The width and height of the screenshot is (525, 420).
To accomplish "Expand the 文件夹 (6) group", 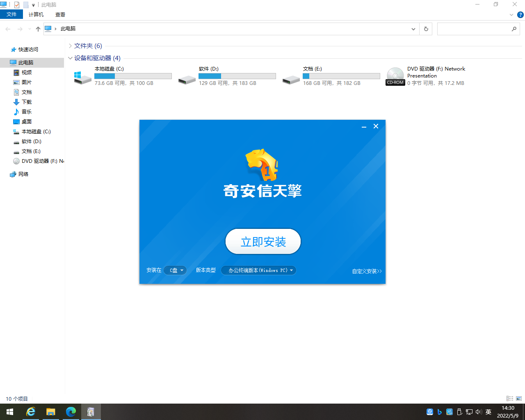I will pos(70,46).
